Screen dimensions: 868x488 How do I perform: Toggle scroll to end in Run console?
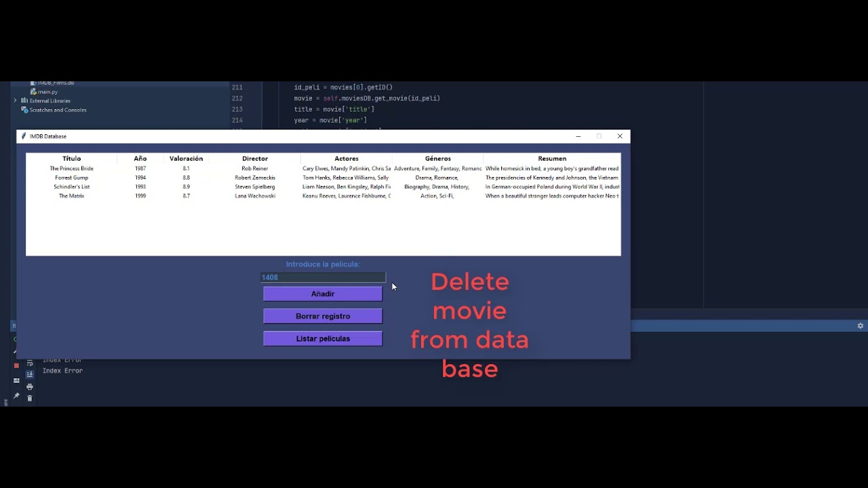pyautogui.click(x=30, y=374)
